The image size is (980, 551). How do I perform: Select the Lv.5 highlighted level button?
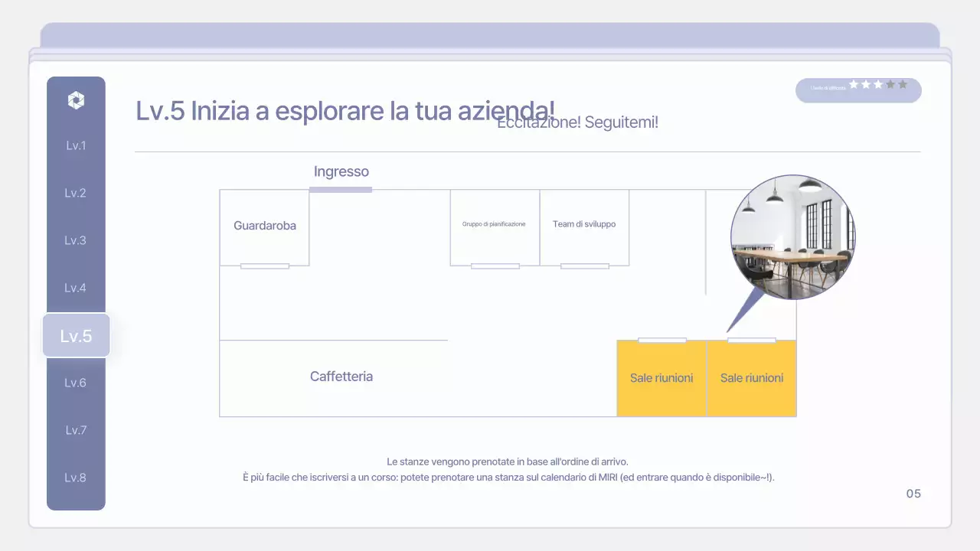pos(76,335)
